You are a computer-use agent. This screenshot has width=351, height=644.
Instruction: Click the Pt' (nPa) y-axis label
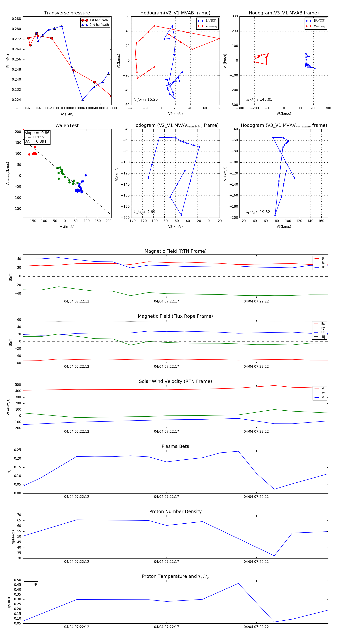pos(8,61)
